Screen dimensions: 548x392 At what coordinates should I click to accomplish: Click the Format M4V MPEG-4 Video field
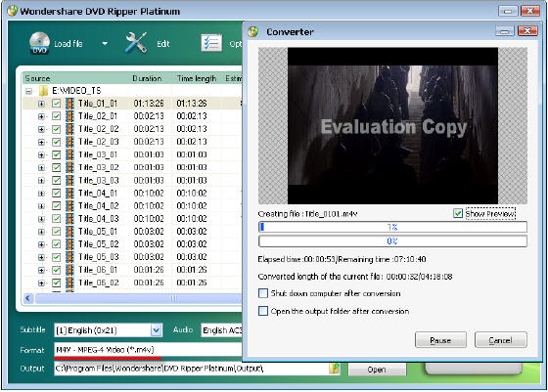coord(148,349)
